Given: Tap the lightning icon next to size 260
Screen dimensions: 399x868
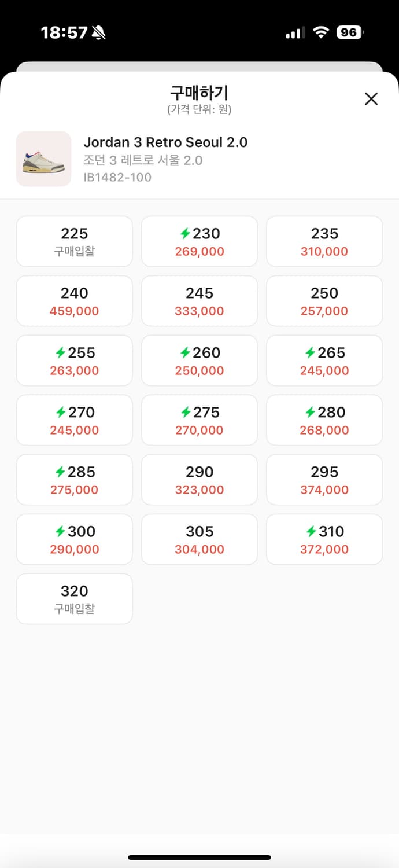Looking at the screenshot, I should (x=185, y=353).
